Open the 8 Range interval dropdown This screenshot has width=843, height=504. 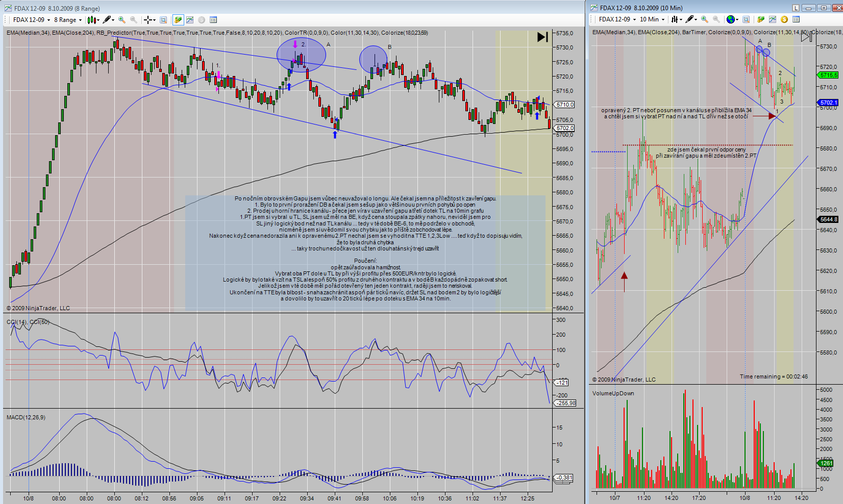(68, 20)
